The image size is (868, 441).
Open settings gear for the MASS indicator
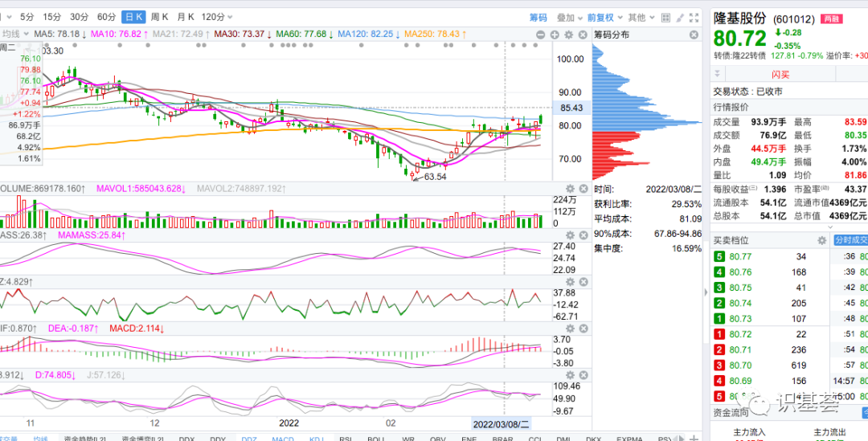click(570, 235)
